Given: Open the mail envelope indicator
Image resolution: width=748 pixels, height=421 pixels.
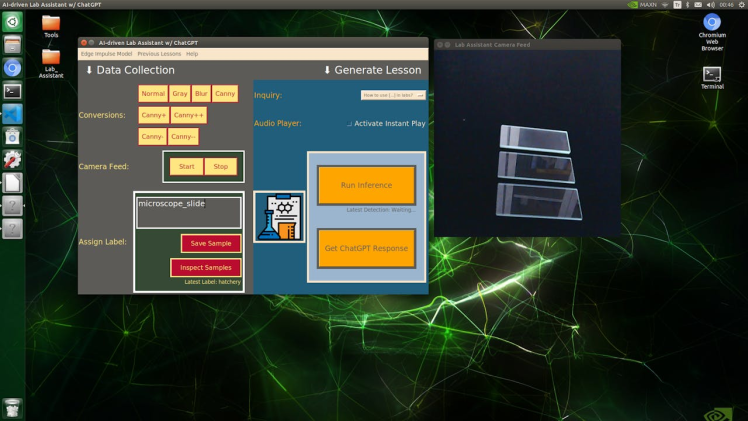Looking at the screenshot, I should tap(698, 5).
